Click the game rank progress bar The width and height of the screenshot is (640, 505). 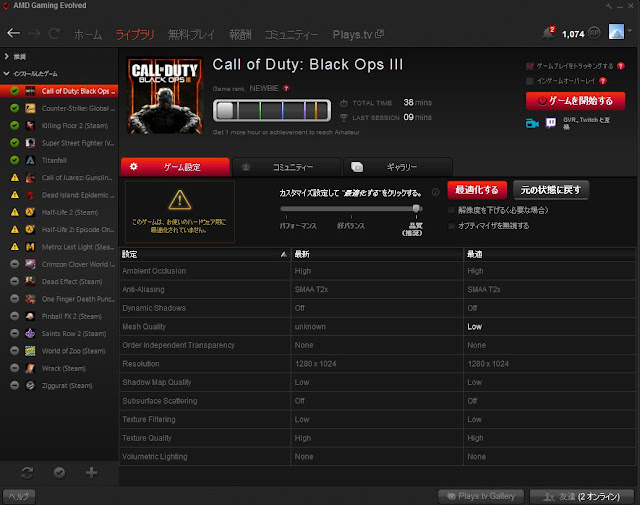pos(272,110)
